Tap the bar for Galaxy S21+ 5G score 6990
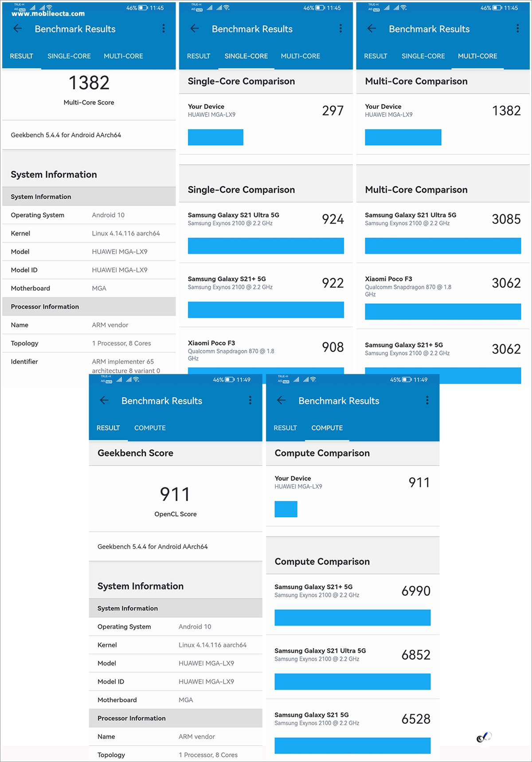This screenshot has width=532, height=762. pos(352,617)
